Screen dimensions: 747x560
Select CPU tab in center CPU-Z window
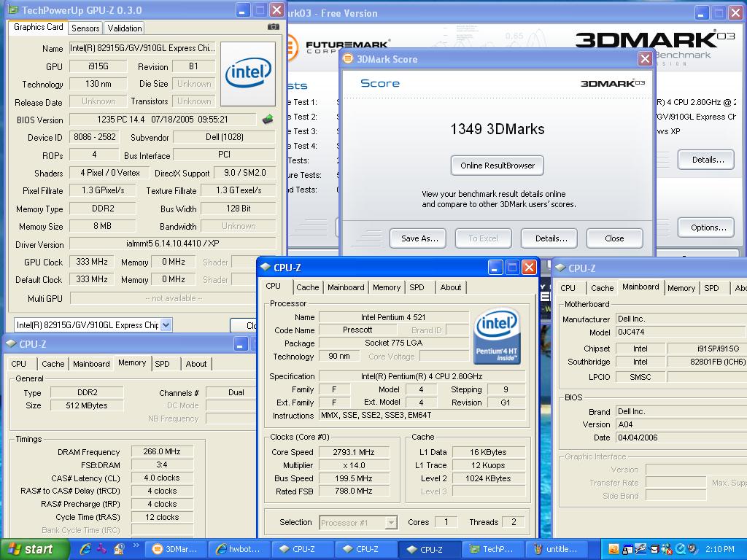[x=273, y=286]
